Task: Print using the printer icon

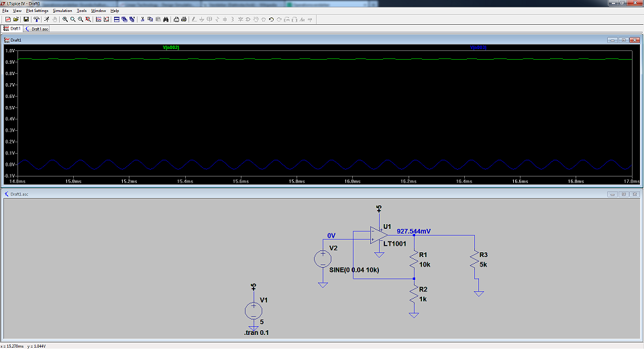Action: (x=184, y=19)
